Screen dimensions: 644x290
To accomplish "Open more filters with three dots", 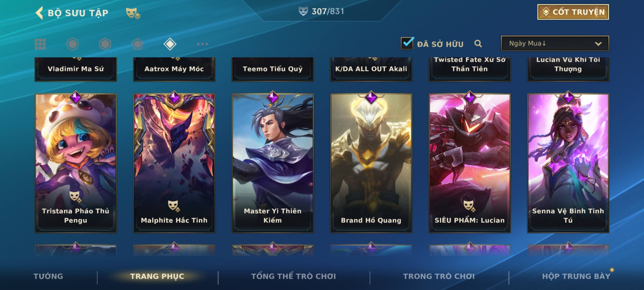I will (x=202, y=44).
